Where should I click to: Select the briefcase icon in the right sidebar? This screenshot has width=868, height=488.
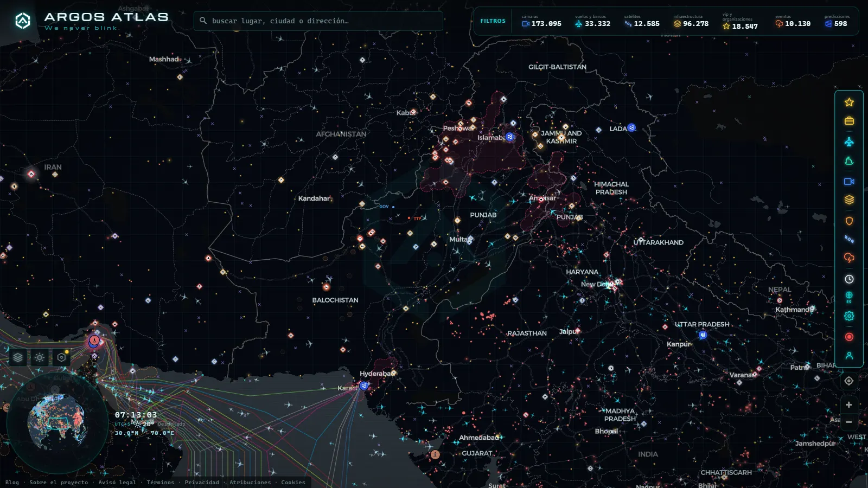849,121
